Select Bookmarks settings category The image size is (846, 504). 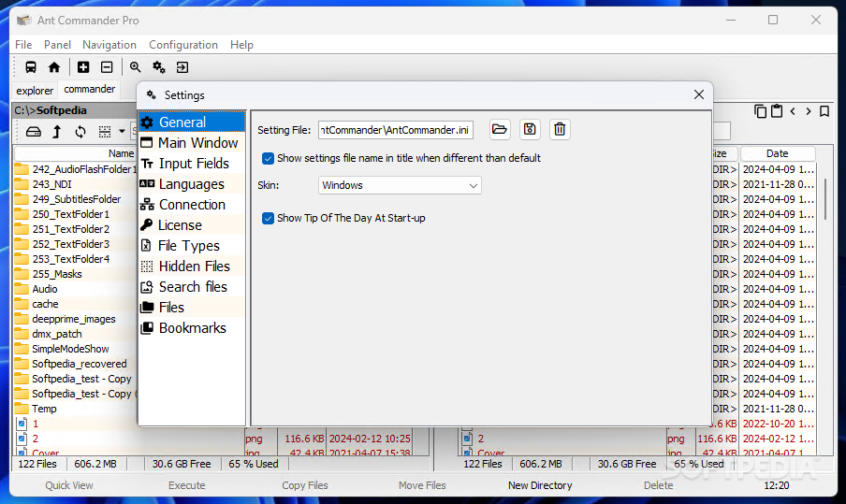192,327
